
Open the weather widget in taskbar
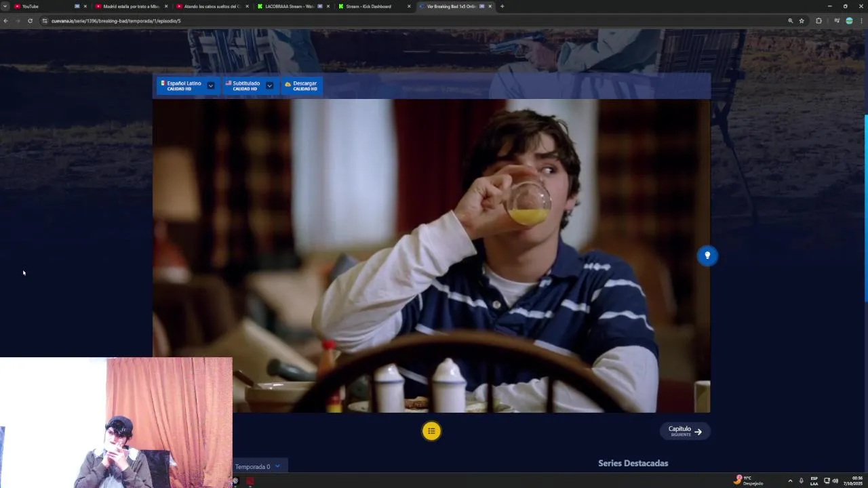click(749, 480)
